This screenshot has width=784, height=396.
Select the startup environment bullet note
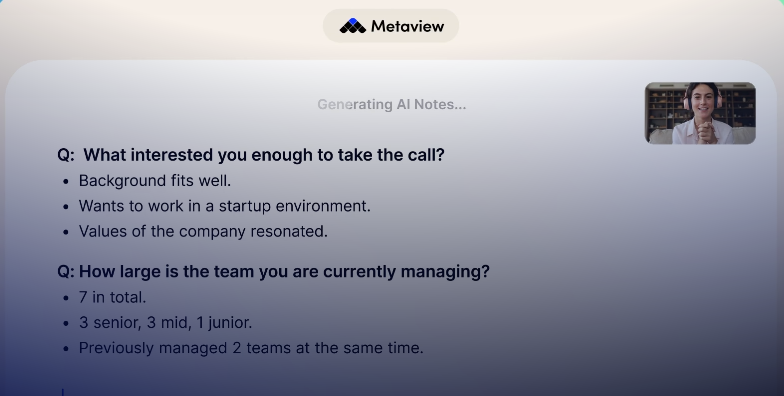[x=224, y=206]
